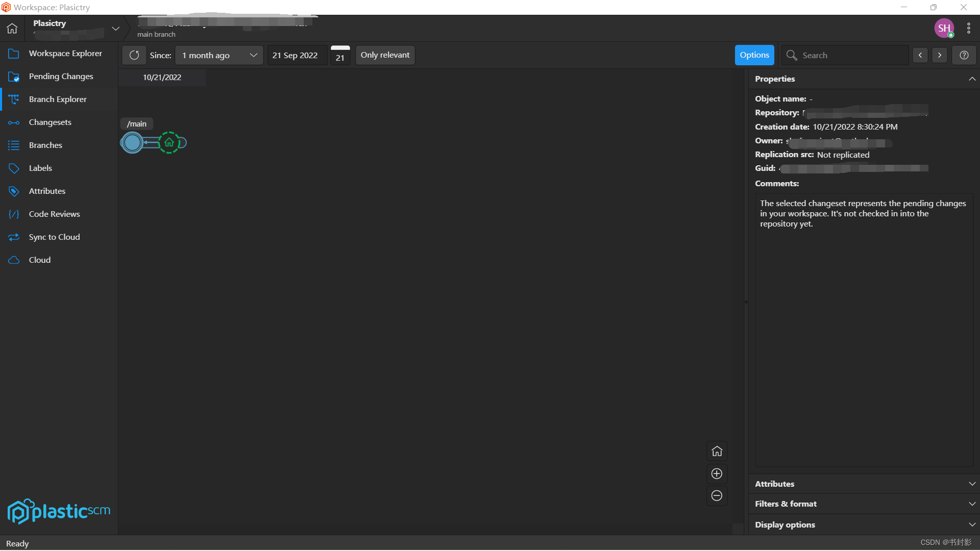This screenshot has width=980, height=551.
Task: Navigate to home changeset in diagram
Action: [717, 452]
